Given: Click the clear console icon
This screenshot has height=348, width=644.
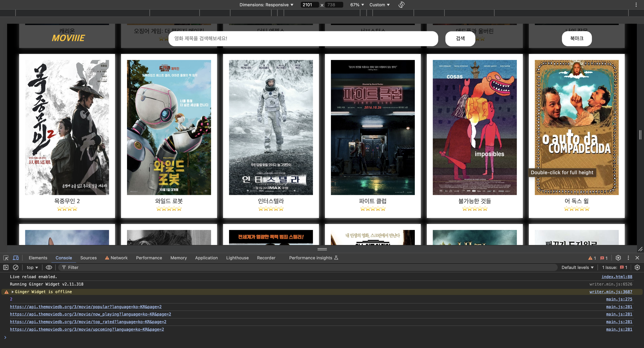Looking at the screenshot, I should point(15,267).
